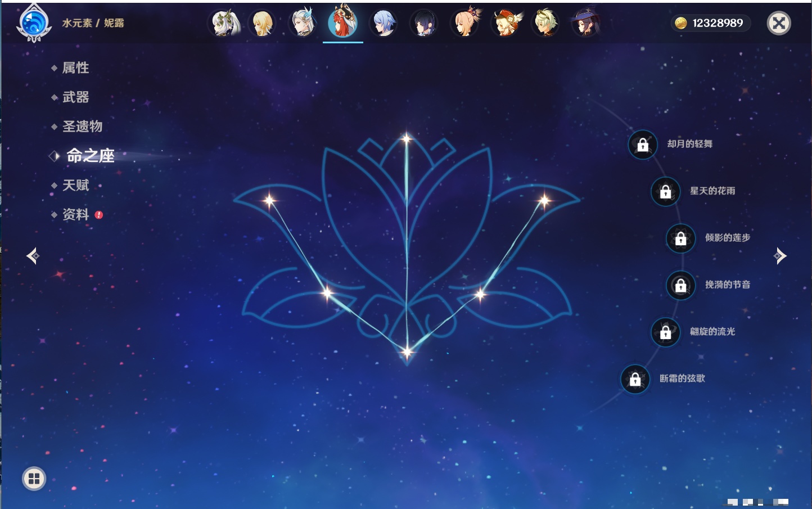Image resolution: width=812 pixels, height=509 pixels.
Task: Switch to Ayato's blue-haired avatar
Action: [384, 24]
